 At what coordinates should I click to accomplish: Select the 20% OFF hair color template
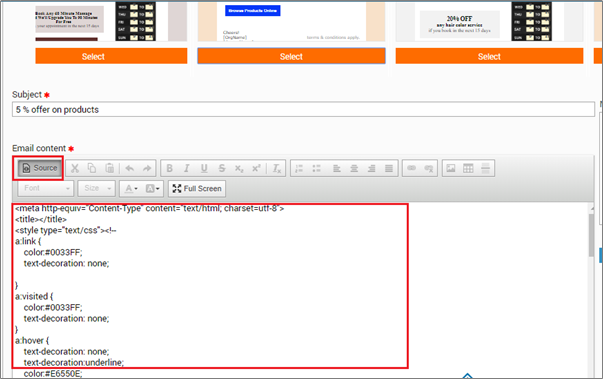click(x=489, y=56)
